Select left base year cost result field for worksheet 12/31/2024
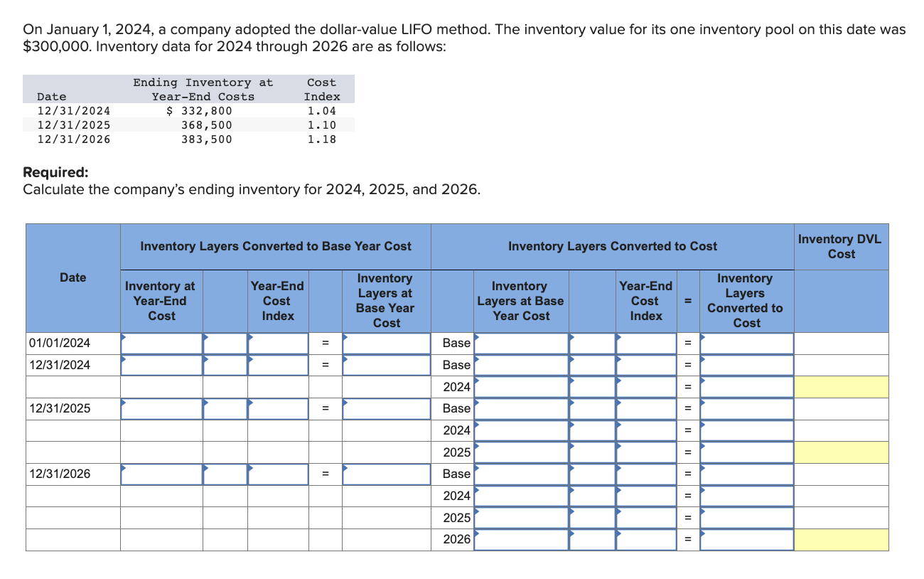Image resolution: width=924 pixels, height=579 pixels. [386, 365]
